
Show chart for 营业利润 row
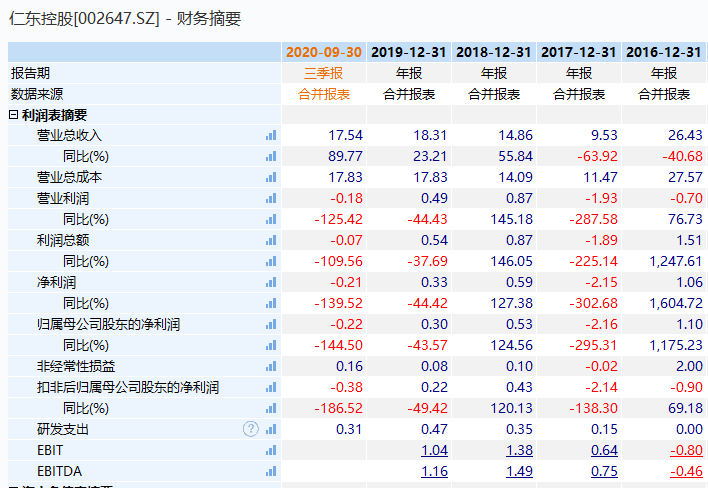[x=271, y=198]
